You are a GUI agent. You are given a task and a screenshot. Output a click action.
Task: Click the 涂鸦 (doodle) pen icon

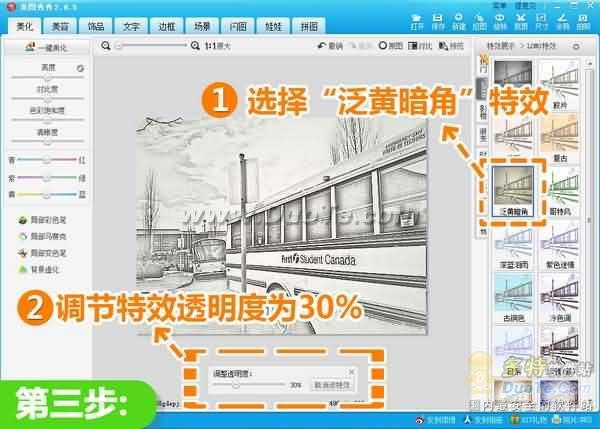point(562,22)
